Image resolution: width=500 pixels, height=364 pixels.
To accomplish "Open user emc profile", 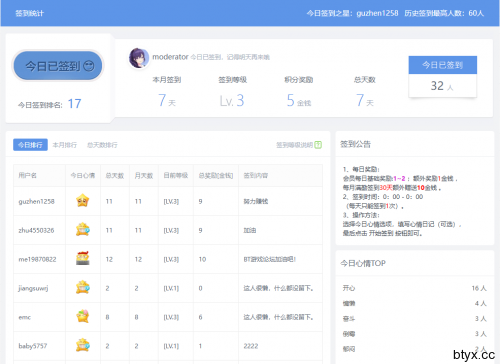I will click(25, 317).
